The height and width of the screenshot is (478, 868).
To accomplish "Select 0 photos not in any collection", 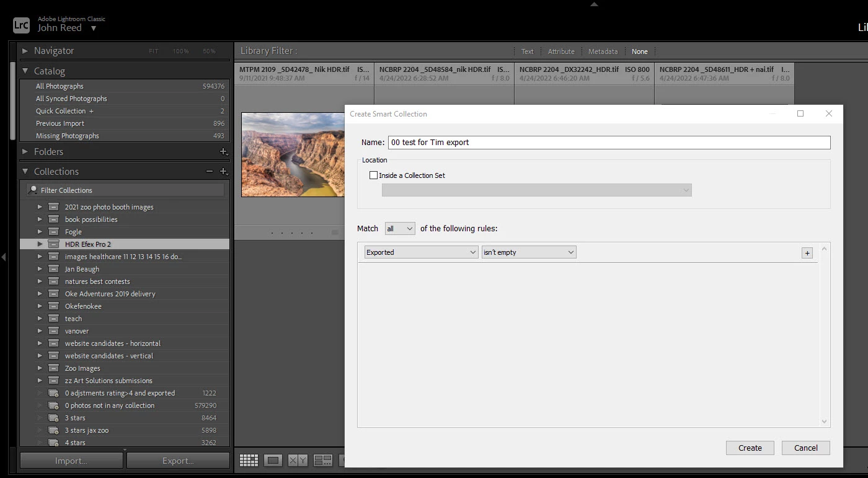I will pyautogui.click(x=125, y=405).
